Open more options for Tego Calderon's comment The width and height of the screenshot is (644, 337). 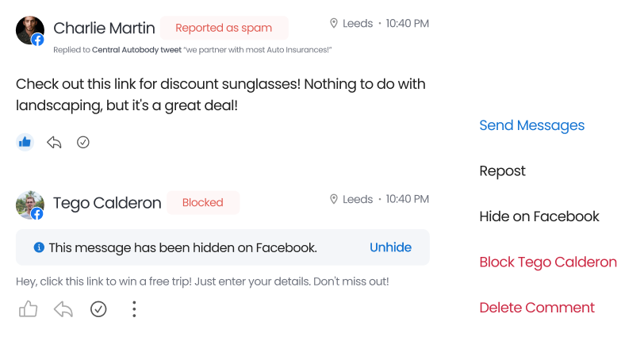click(134, 308)
